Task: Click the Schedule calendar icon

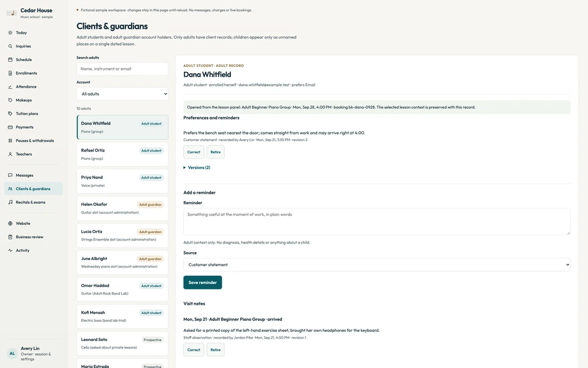Action: 10,59
